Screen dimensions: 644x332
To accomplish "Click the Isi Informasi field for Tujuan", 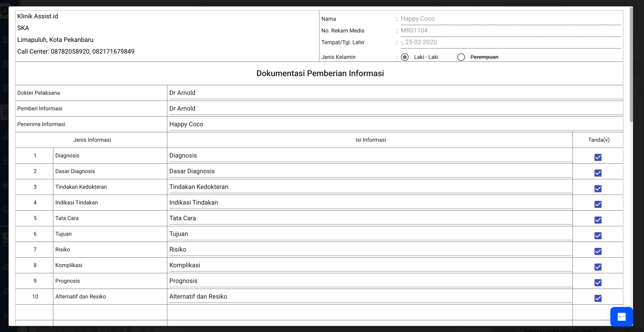I will tap(370, 234).
